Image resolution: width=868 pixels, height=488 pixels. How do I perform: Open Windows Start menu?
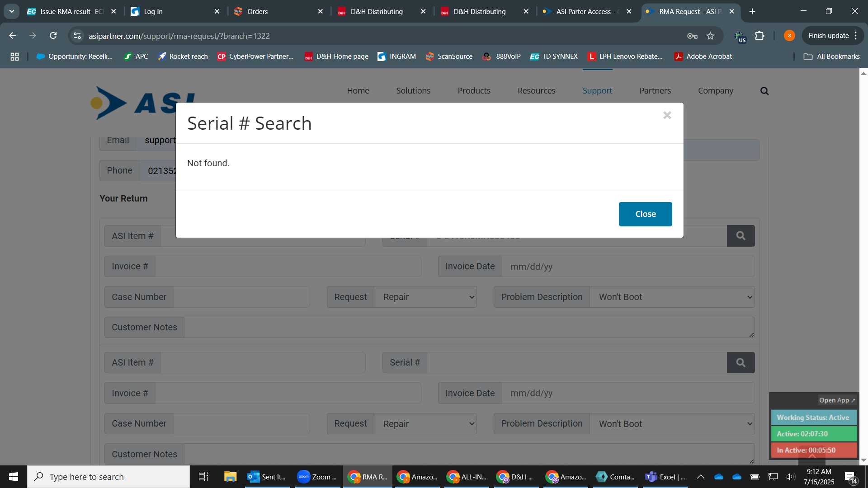pos(14,477)
